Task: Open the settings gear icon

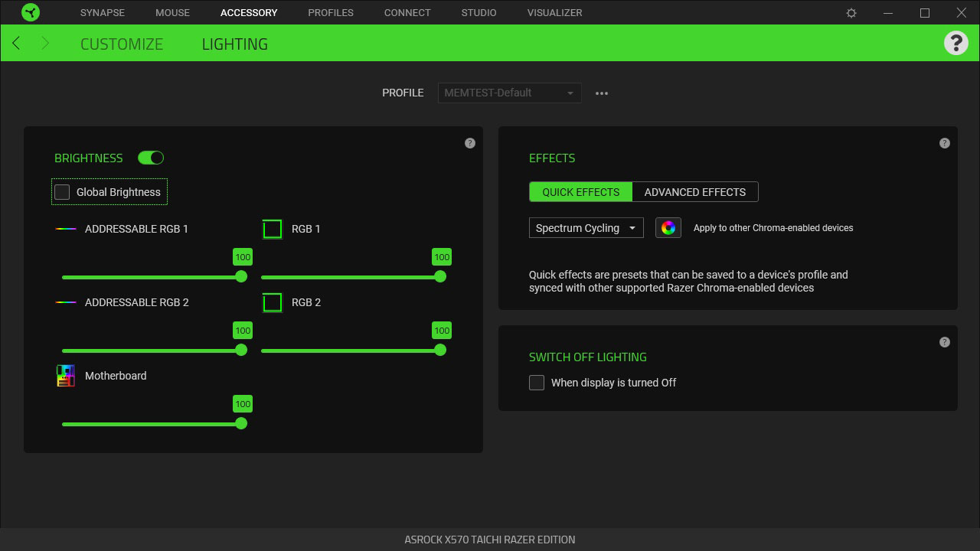Action: click(x=851, y=13)
